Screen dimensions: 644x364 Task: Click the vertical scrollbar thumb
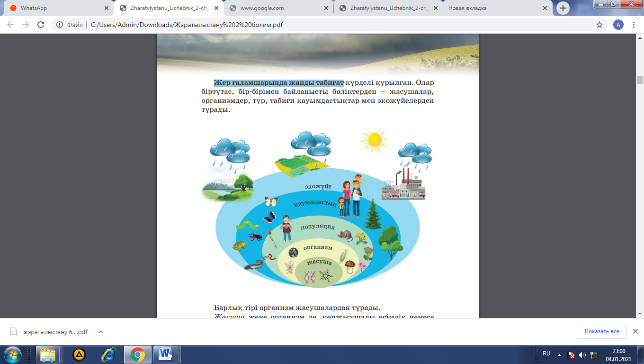click(x=640, y=80)
